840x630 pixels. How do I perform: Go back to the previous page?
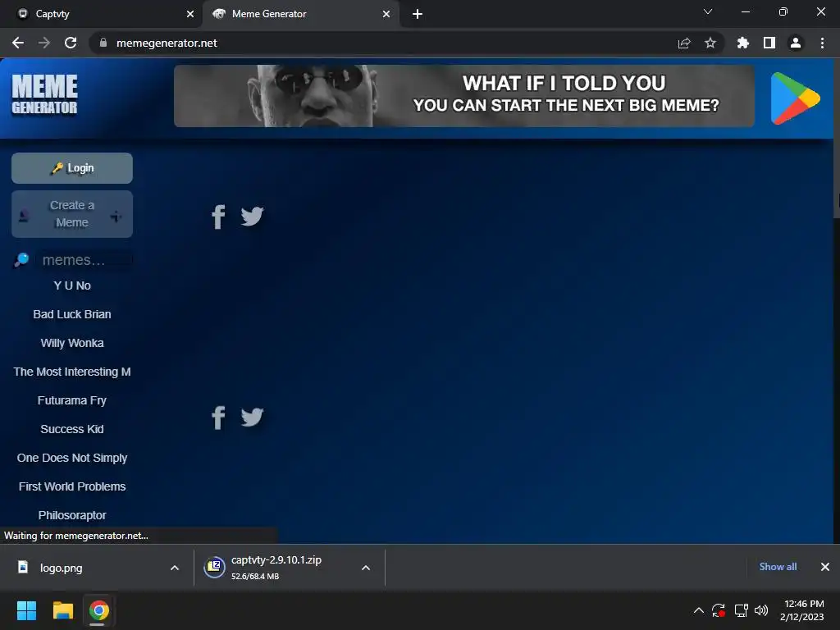18,43
